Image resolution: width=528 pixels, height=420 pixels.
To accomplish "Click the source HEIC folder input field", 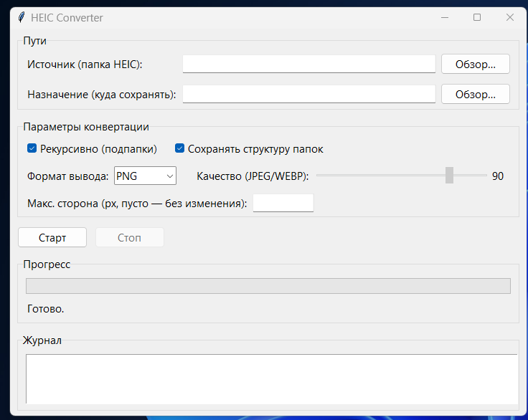I will (308, 64).
